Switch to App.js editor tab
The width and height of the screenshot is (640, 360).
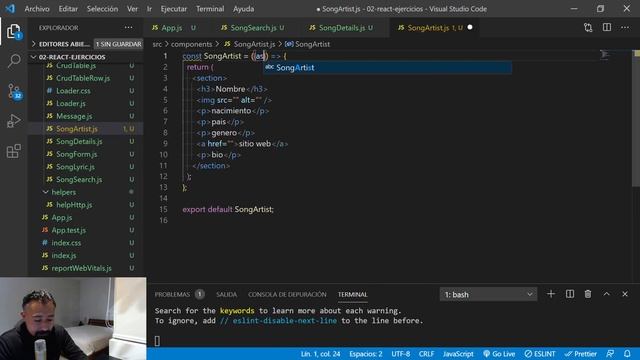coord(173,28)
